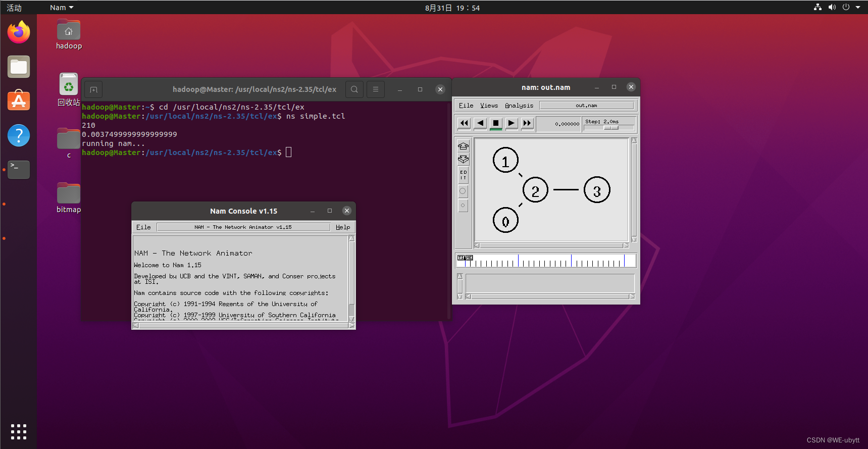This screenshot has width=868, height=449.
Task: Open the bitmap folder on desktop
Action: pos(69,197)
